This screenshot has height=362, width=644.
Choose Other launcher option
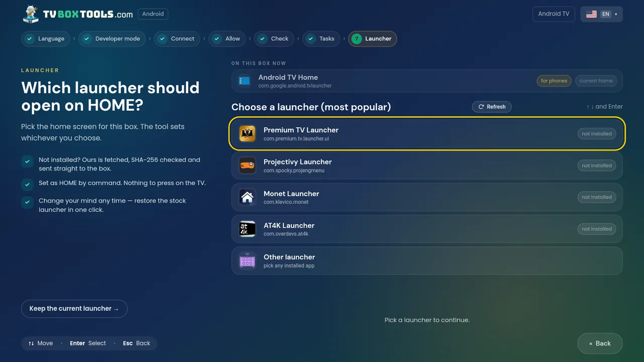coord(427,260)
